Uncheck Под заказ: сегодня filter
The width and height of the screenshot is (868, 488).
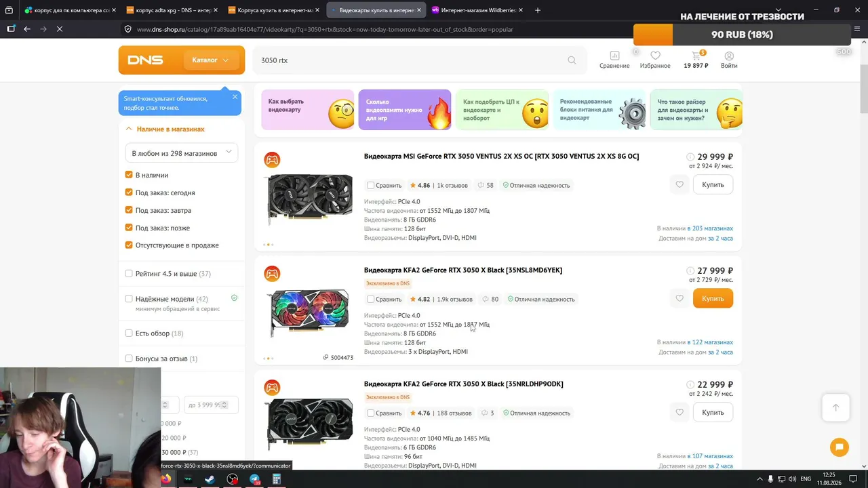129,192
